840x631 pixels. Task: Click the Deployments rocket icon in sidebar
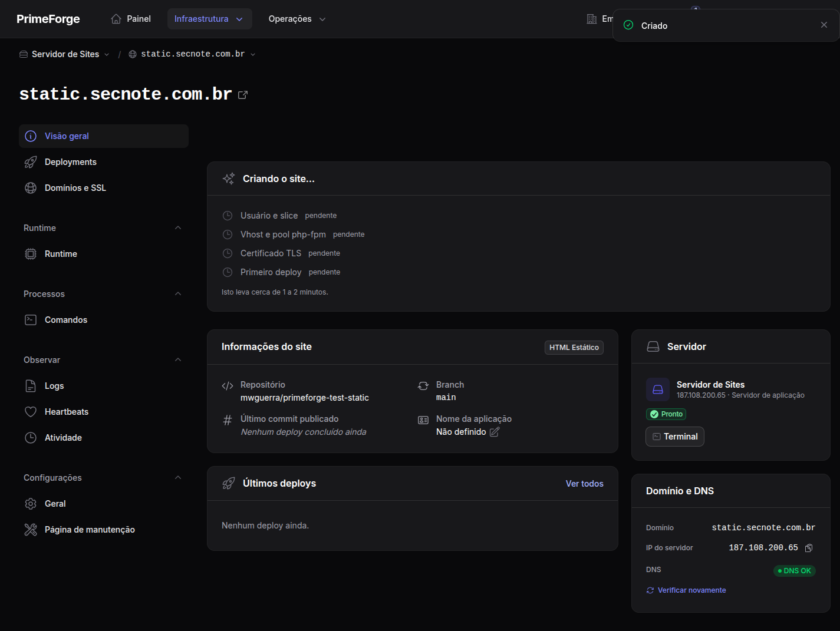[31, 162]
